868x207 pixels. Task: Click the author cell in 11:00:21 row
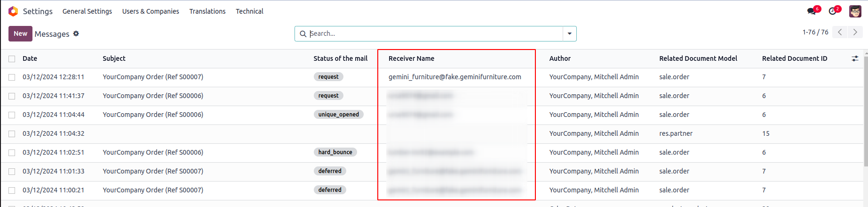point(594,190)
